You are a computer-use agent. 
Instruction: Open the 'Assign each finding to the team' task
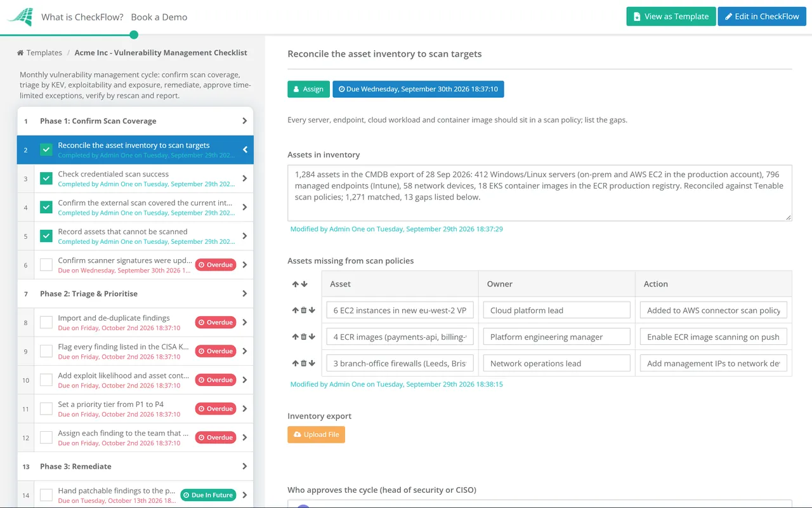pyautogui.click(x=135, y=438)
